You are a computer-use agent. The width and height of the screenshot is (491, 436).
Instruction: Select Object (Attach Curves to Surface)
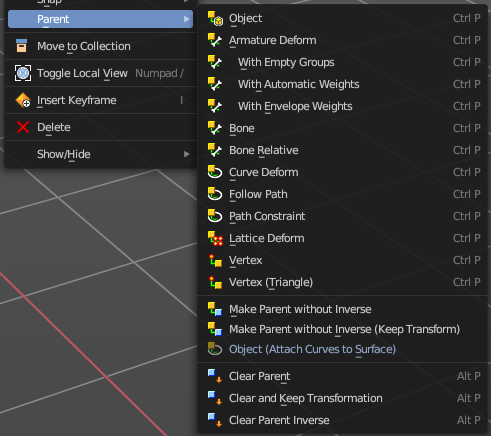point(343,349)
